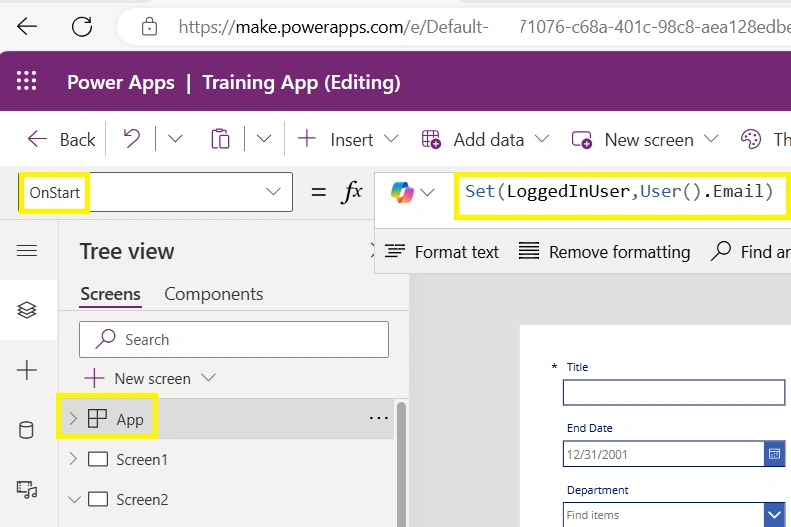View site information lock icon
This screenshot has height=527, width=791.
pyautogui.click(x=149, y=26)
